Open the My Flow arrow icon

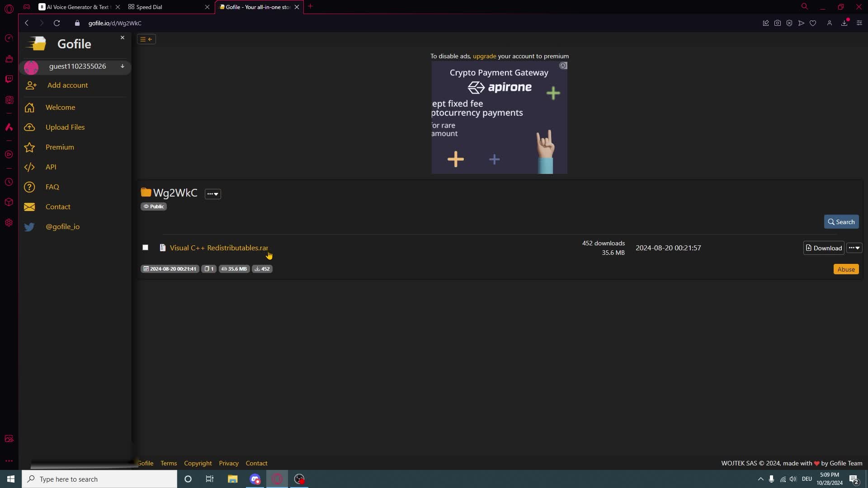pos(801,23)
